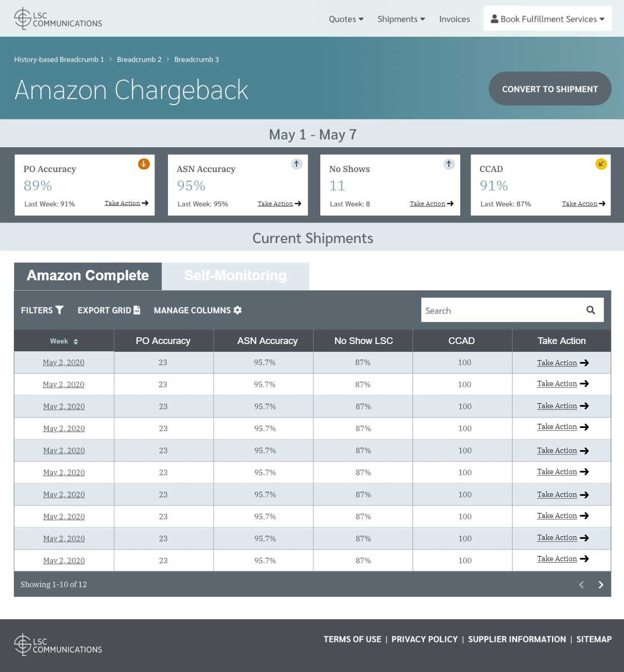Open the Invoices menu item
The width and height of the screenshot is (624, 672).
[454, 19]
